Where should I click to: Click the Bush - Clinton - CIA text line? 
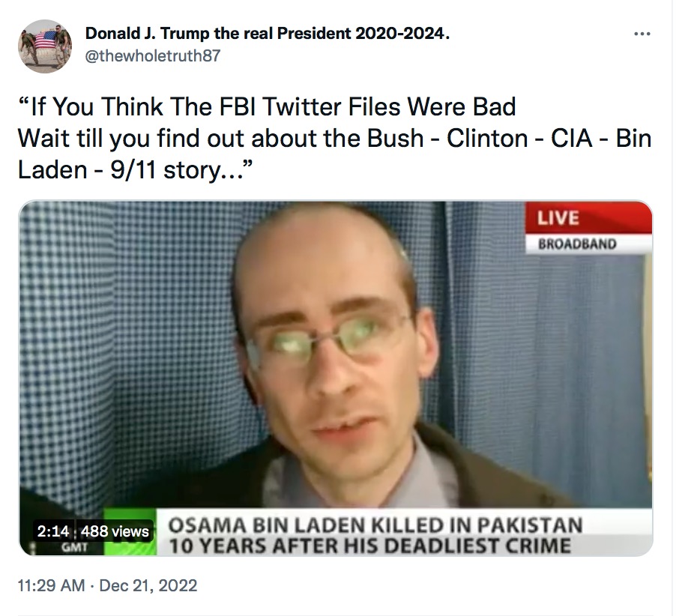(334, 139)
